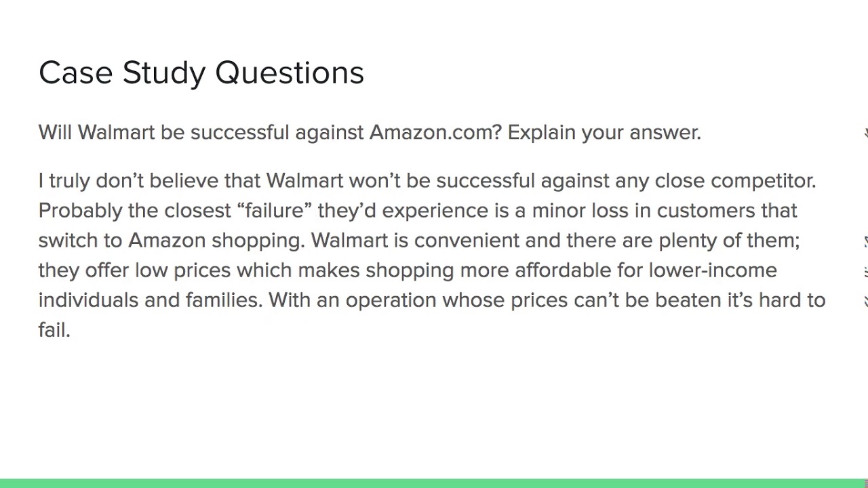Click 'individuals and families.' in the paragraph
Image resolution: width=868 pixels, height=488 pixels.
coord(150,300)
